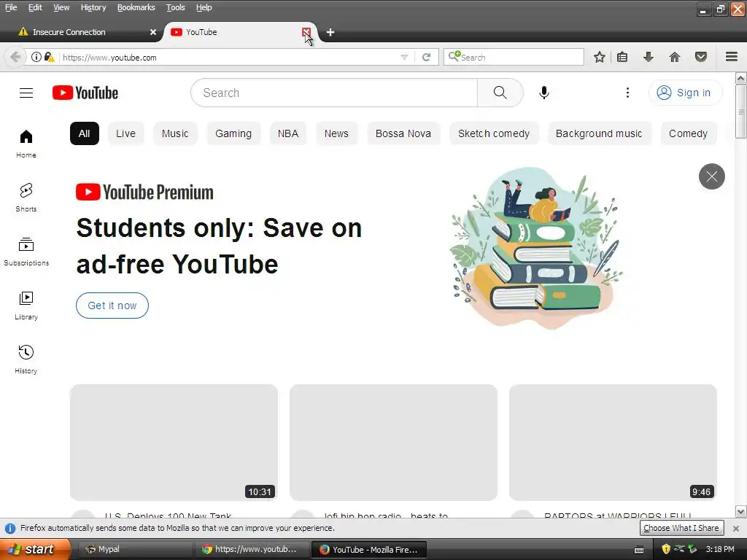This screenshot has height=560, width=747.
Task: Dismiss the YouTube Premium promo banner
Action: [712, 176]
